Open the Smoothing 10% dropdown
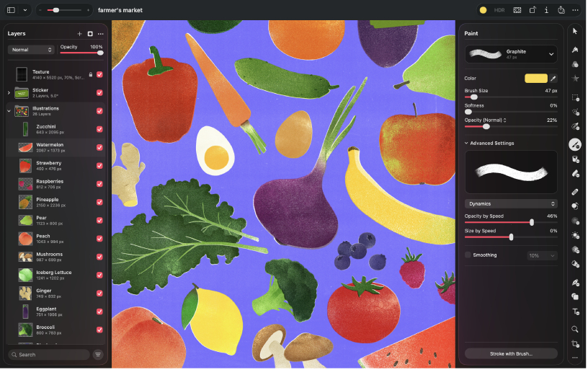 (x=543, y=256)
